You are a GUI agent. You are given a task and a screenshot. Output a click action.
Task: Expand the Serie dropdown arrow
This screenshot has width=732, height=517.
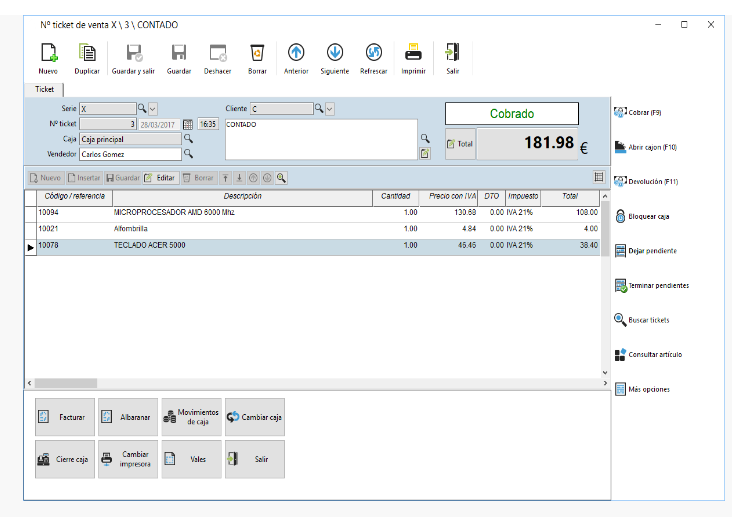click(x=153, y=109)
